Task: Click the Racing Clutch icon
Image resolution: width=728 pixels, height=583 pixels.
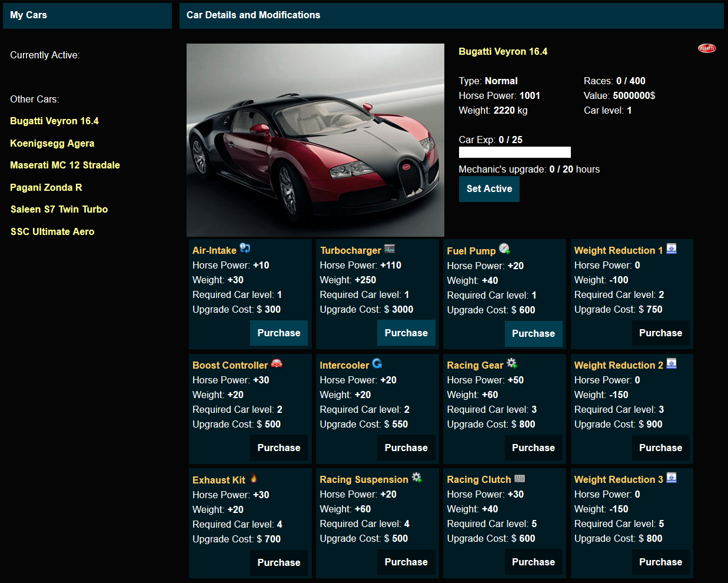Action: [520, 479]
